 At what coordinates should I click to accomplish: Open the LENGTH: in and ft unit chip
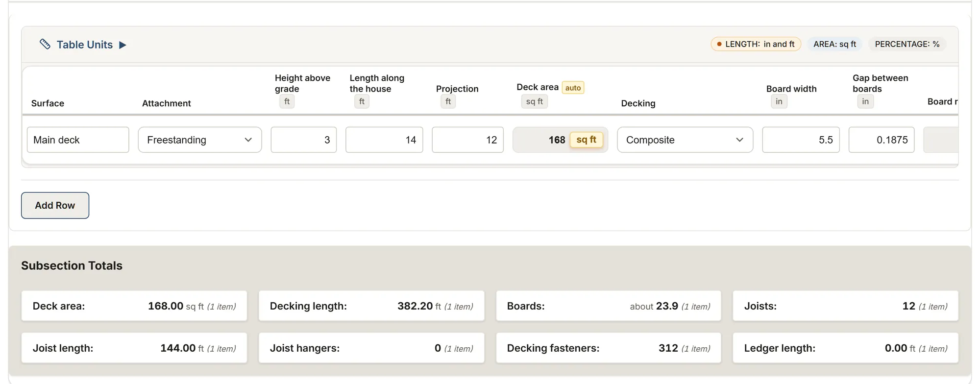756,44
